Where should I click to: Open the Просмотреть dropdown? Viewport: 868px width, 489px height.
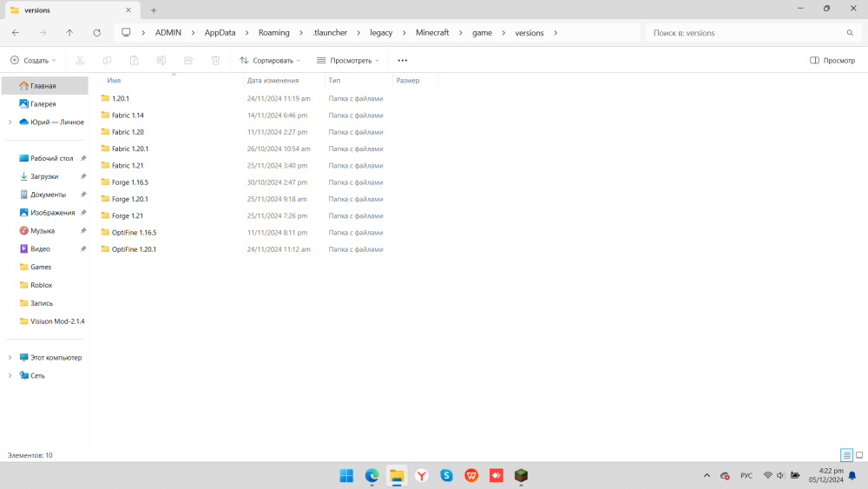[348, 60]
